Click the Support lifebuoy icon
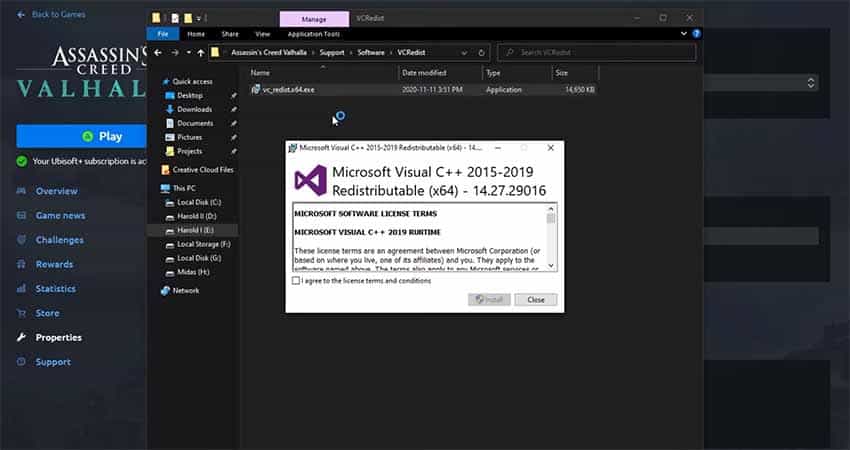This screenshot has width=850, height=450. (21, 362)
